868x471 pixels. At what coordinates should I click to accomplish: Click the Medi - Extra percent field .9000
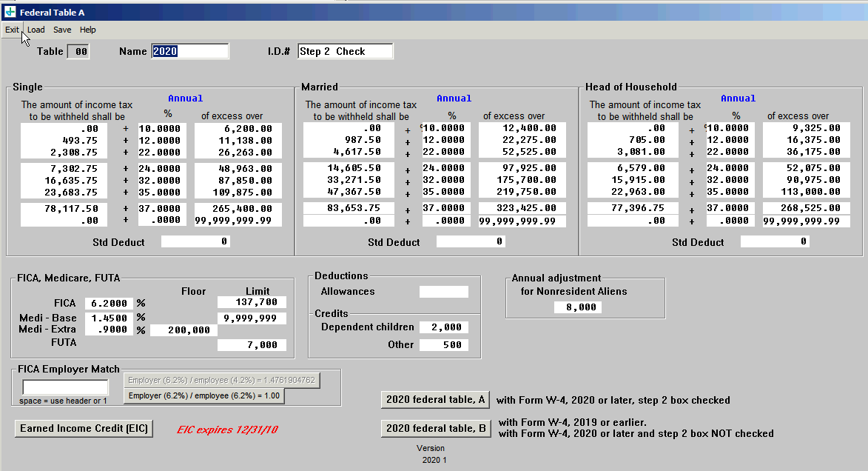(109, 330)
